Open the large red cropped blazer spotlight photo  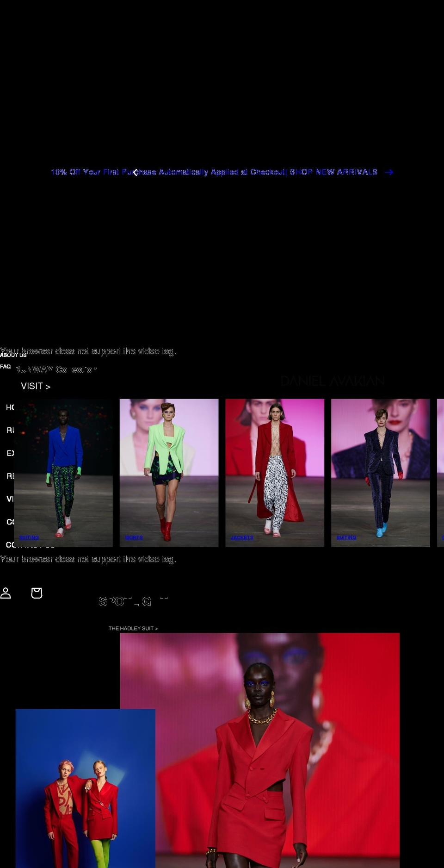259,750
